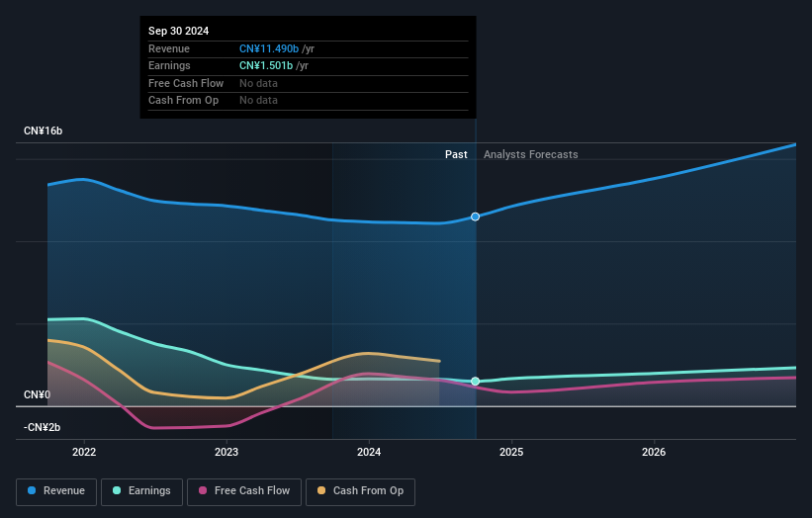Viewport: 812px width, 518px height.
Task: Click the Past label on chart
Action: 456,155
